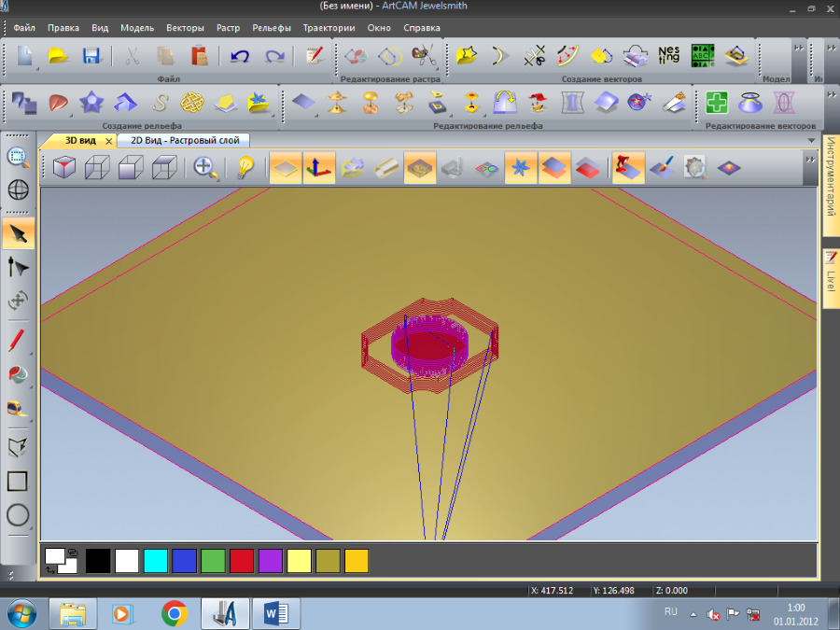Pick the circle vector tool
840x630 pixels.
tap(18, 515)
